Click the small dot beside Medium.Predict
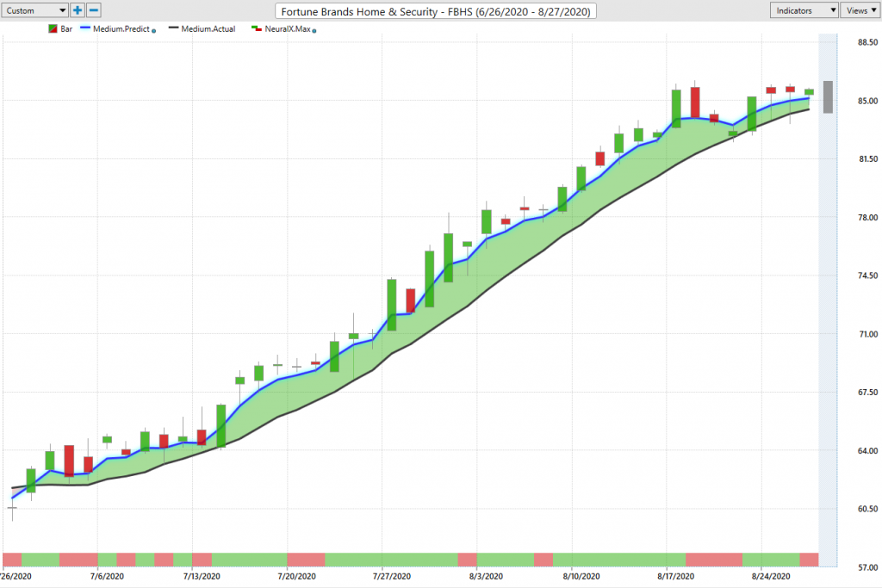 (x=153, y=31)
